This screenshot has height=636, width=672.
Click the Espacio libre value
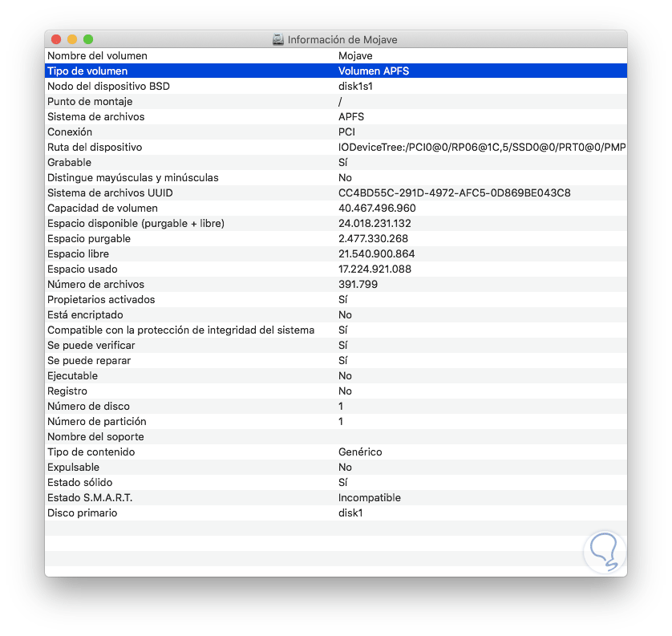[376, 254]
